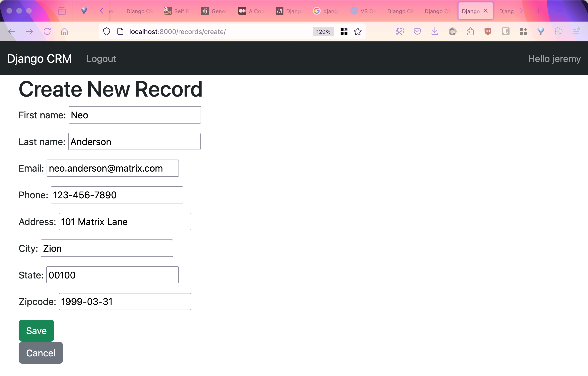
Task: Open Firefox hamburger application menu
Action: [576, 32]
